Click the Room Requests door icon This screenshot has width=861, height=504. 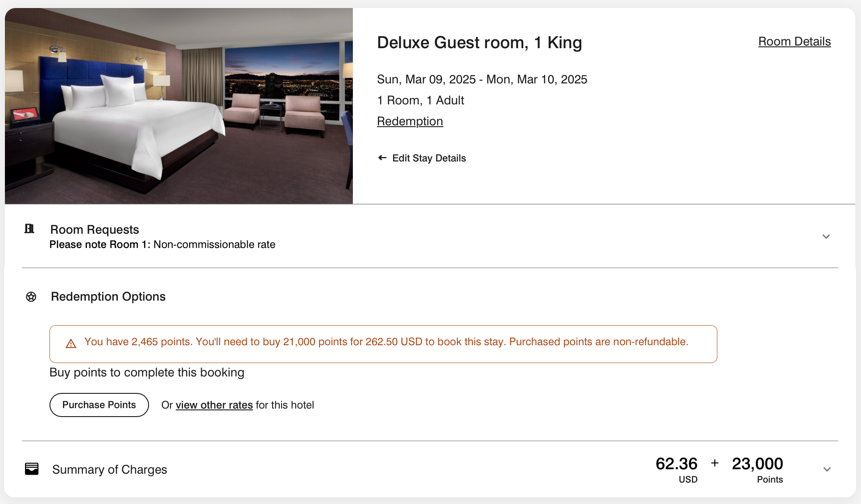coord(29,229)
